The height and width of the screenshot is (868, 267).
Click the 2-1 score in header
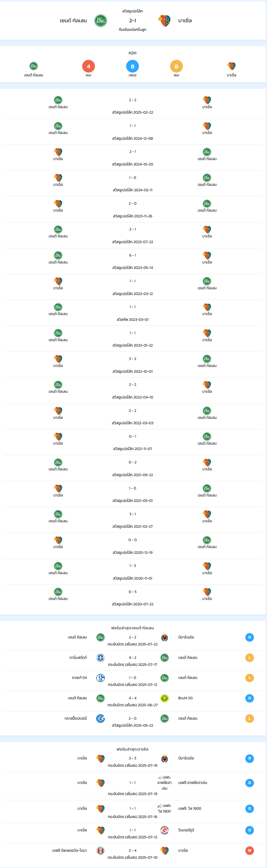click(x=133, y=21)
